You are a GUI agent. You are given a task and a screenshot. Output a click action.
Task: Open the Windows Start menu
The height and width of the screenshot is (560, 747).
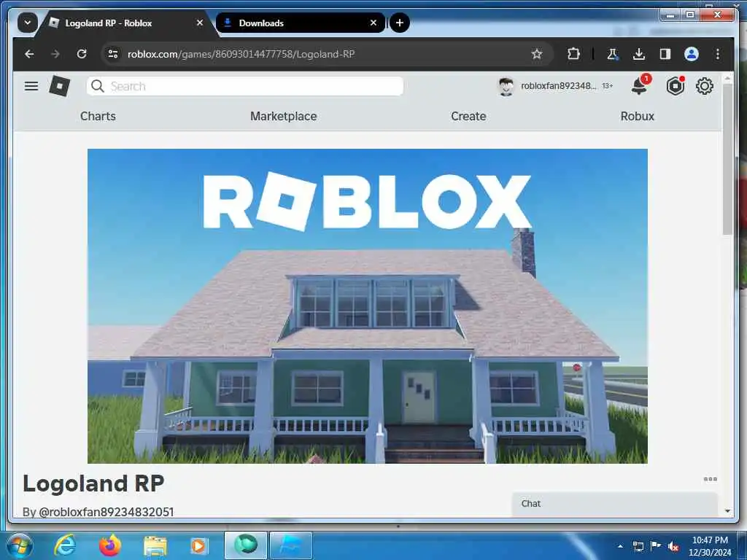(19, 545)
